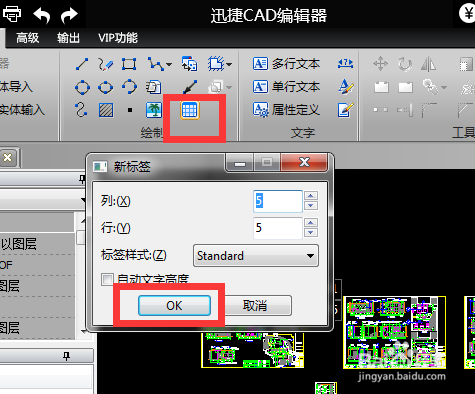This screenshot has height=394, width=475.
Task: Click OK in the 新标签 dialog
Action: 174,305
